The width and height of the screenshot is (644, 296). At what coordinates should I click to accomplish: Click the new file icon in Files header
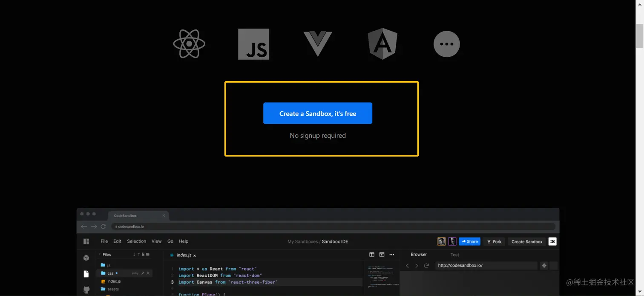pos(143,254)
